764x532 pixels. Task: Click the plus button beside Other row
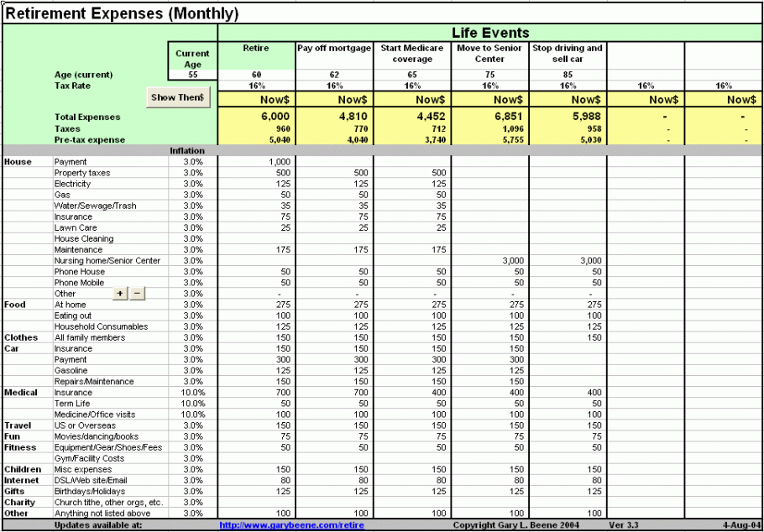(x=120, y=294)
